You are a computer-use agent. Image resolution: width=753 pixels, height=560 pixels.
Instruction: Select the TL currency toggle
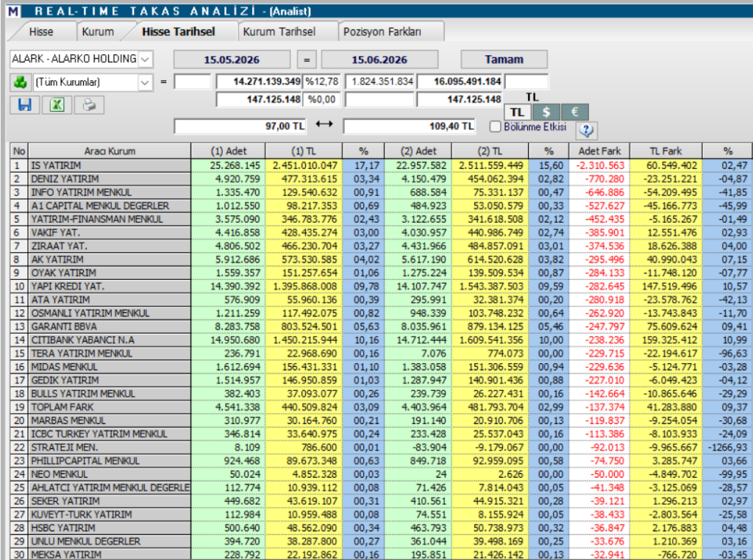(x=517, y=112)
